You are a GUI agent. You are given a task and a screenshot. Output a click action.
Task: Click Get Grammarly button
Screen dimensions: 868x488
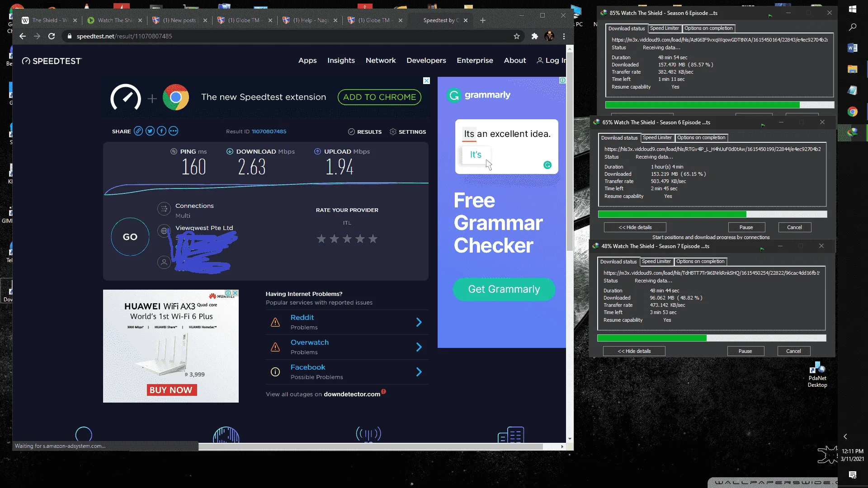504,289
